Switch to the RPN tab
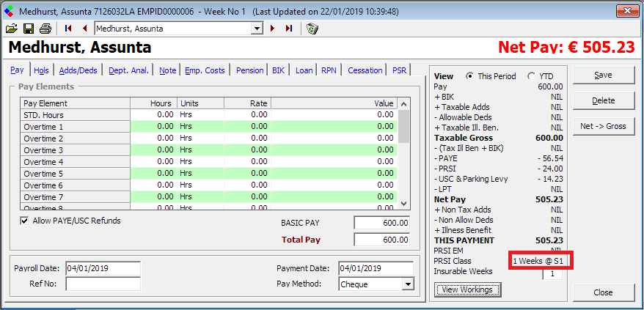644x310 pixels. tap(329, 70)
